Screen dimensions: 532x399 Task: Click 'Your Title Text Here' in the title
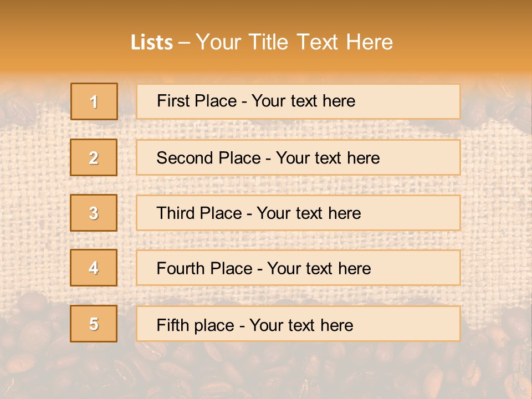pos(294,42)
